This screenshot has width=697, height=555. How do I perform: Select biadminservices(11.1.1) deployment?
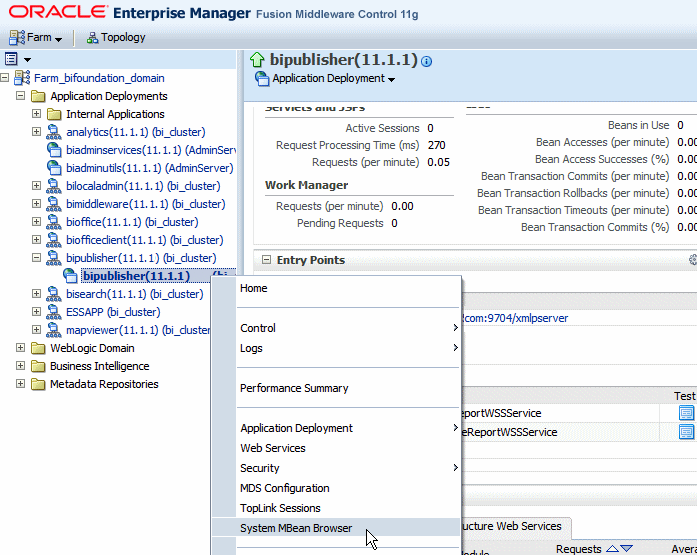tap(151, 150)
